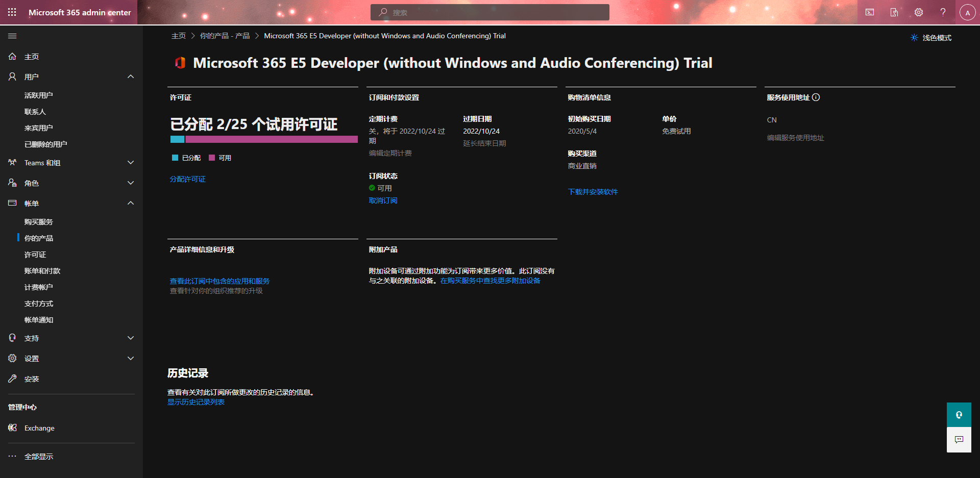The image size is (980, 478).
Task: Click Show history list link
Action: 196,402
